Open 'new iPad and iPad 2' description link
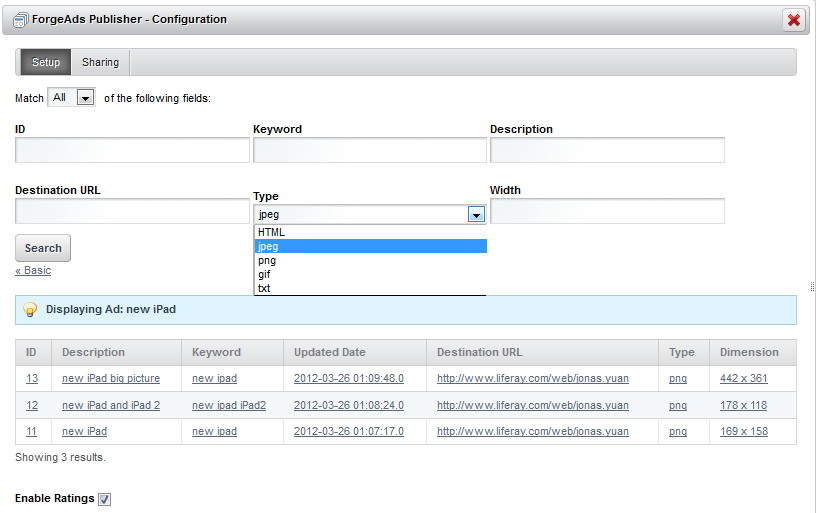Viewport: 816px width, 513px height. click(x=111, y=405)
